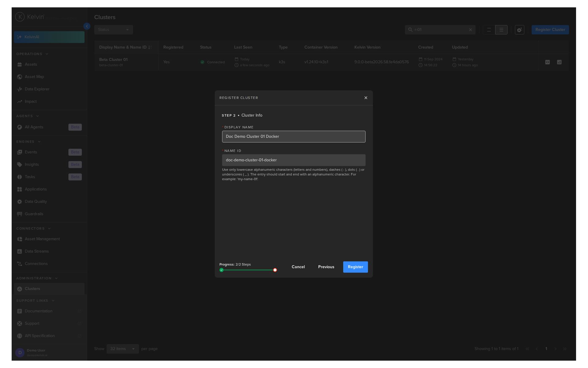This screenshot has width=588, height=368.
Task: Click the Register Cluster button in header
Action: pyautogui.click(x=550, y=30)
